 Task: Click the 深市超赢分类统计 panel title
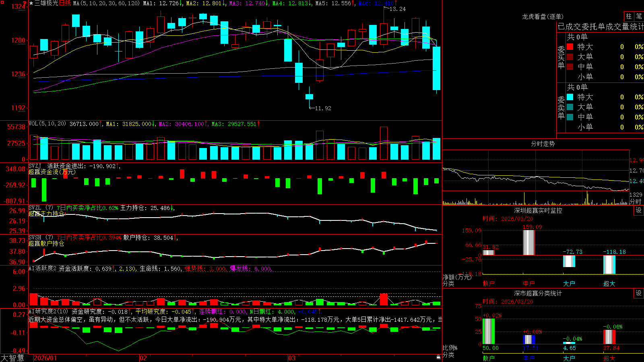click(x=538, y=293)
